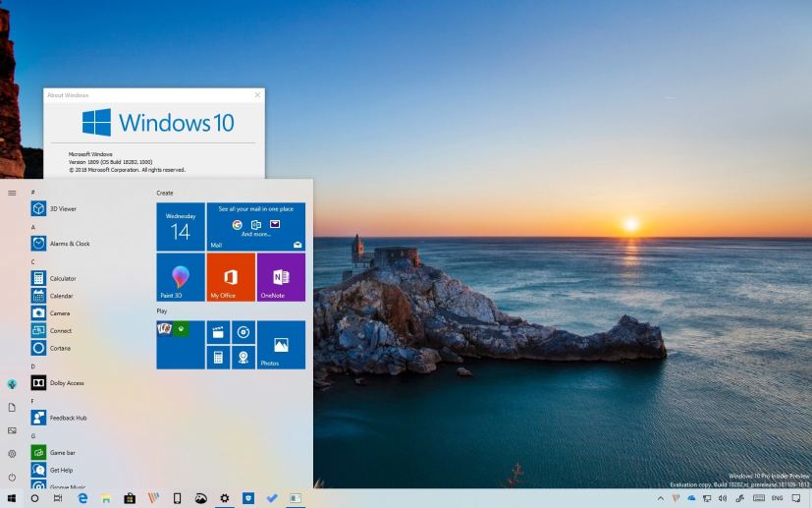Open the OneNote tile

(x=281, y=277)
